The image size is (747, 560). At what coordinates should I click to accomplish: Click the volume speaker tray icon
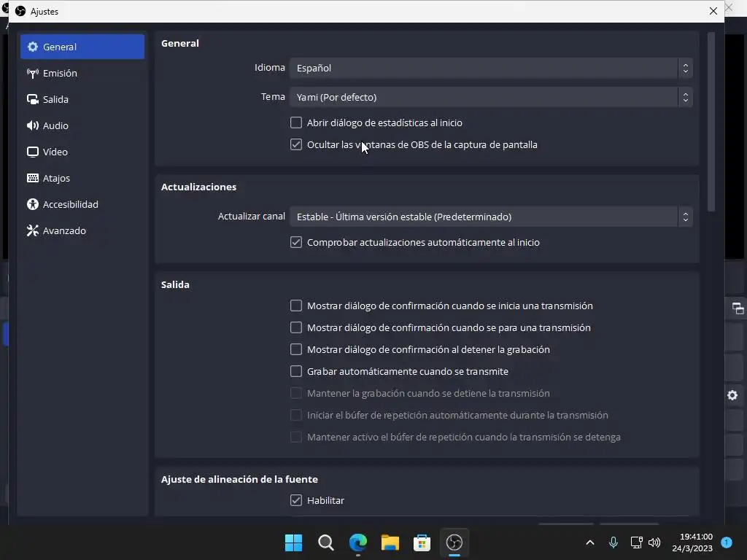(654, 542)
